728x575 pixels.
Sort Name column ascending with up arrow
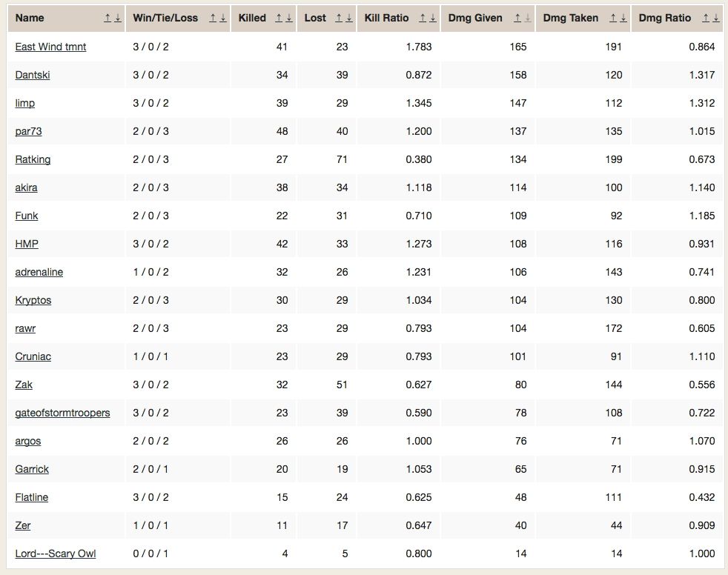(x=107, y=18)
